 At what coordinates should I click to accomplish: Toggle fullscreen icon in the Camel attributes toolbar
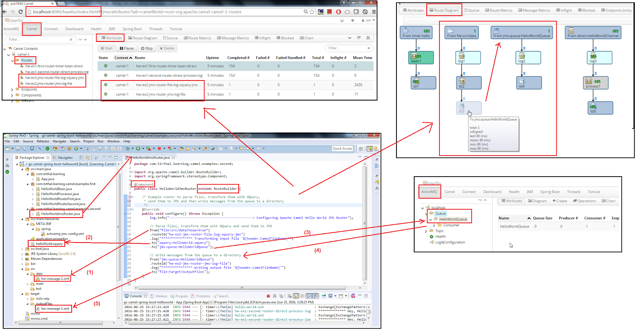pos(368,38)
